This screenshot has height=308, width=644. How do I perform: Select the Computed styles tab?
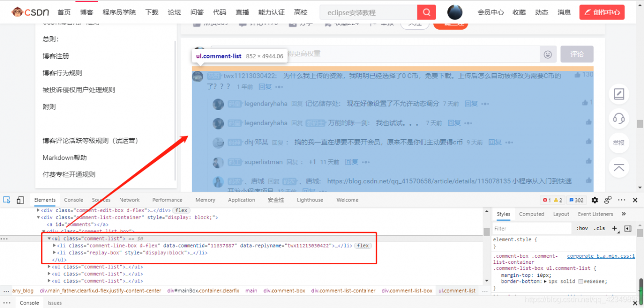(532, 214)
